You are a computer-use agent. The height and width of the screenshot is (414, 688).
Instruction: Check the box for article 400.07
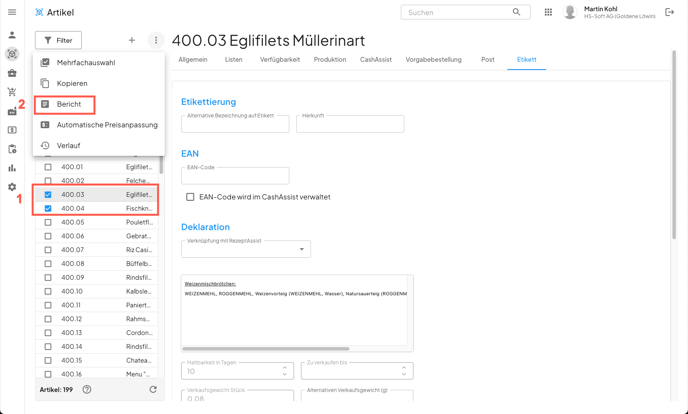click(x=48, y=250)
